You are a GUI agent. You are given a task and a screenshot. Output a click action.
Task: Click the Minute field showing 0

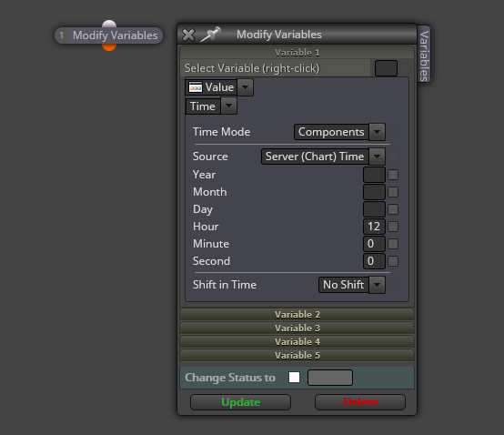[x=374, y=244]
